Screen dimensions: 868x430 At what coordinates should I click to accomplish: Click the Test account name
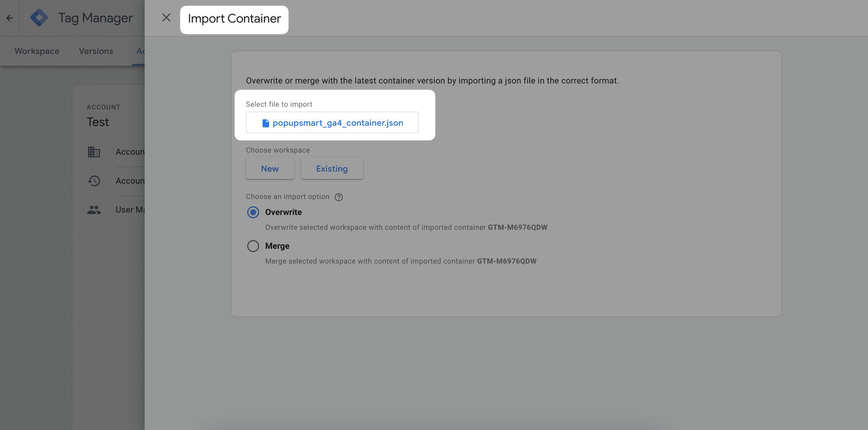[98, 122]
